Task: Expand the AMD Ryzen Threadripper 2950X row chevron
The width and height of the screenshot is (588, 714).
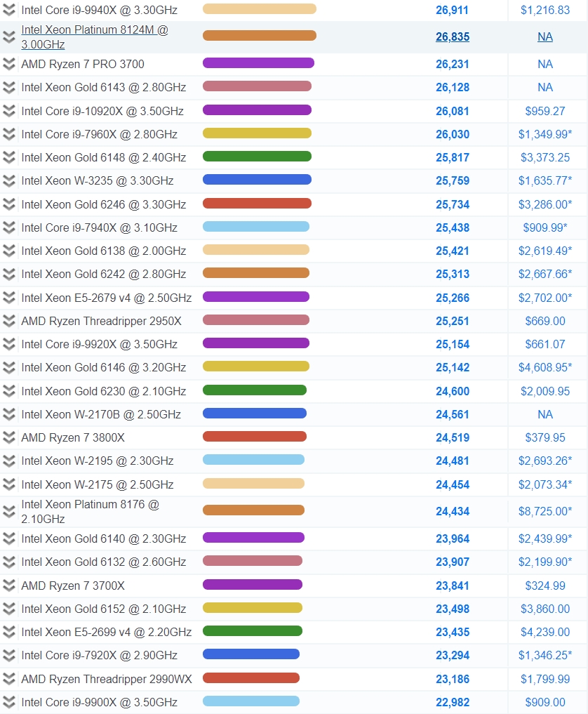Action: click(x=9, y=321)
